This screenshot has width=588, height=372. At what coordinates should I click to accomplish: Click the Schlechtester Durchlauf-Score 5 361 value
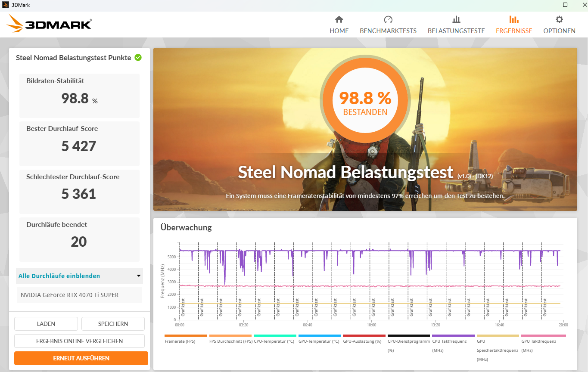[79, 194]
